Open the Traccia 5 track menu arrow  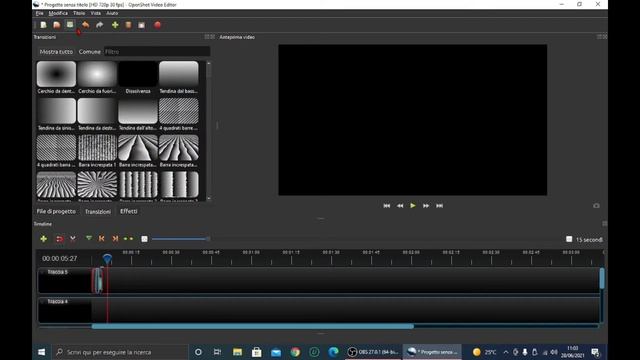tap(42, 272)
